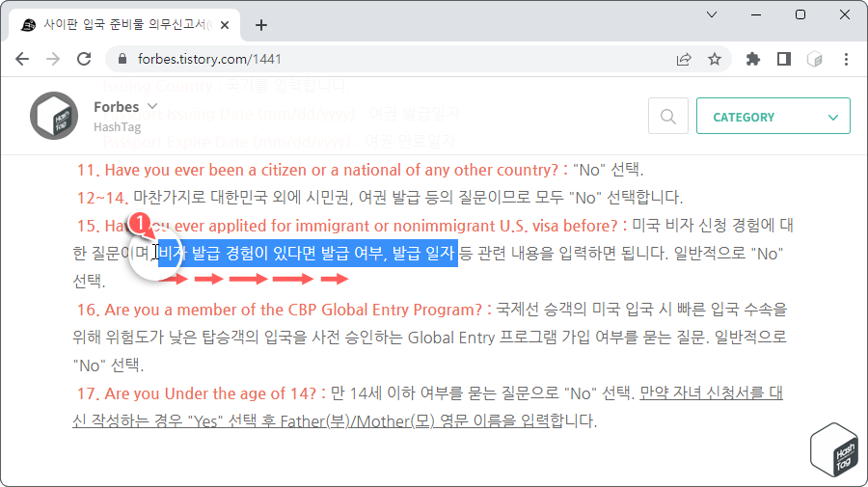Minimize the Chrome window
This screenshot has width=868, height=487.
pos(756,14)
